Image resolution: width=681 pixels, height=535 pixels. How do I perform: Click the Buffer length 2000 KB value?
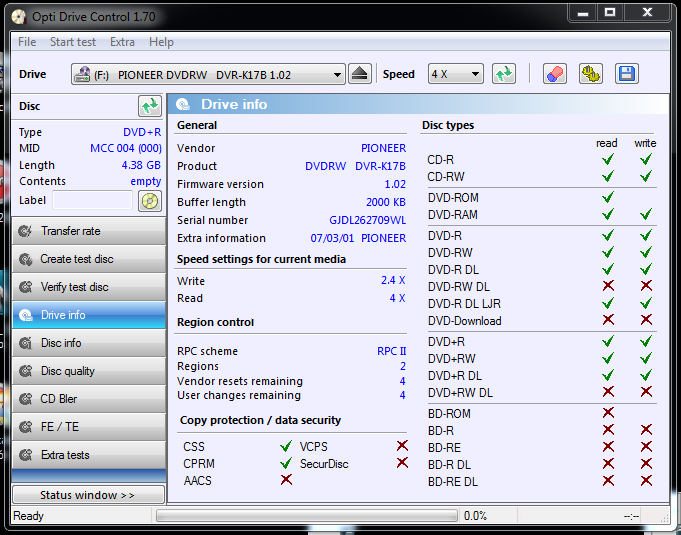click(386, 202)
